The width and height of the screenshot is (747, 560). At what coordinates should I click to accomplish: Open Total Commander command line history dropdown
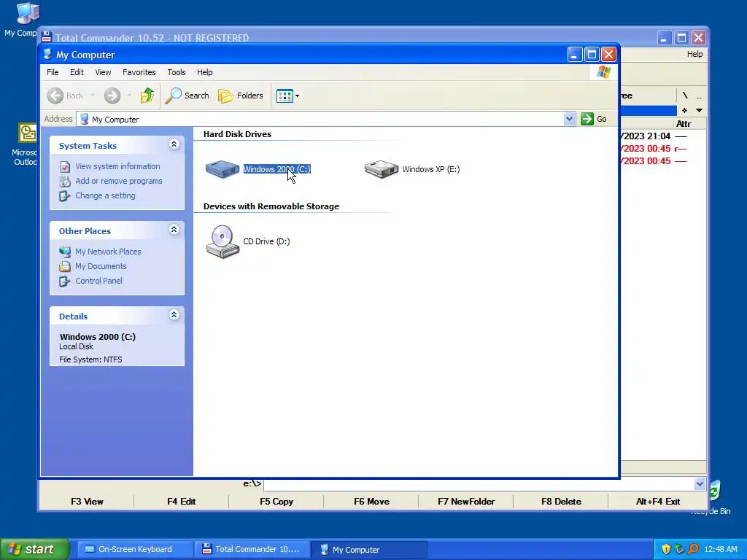click(x=700, y=484)
